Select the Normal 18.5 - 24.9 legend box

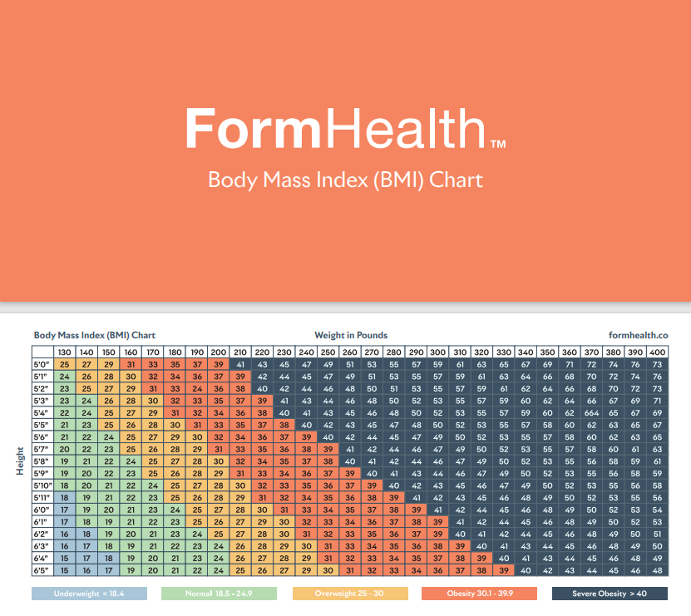pyautogui.click(x=219, y=594)
